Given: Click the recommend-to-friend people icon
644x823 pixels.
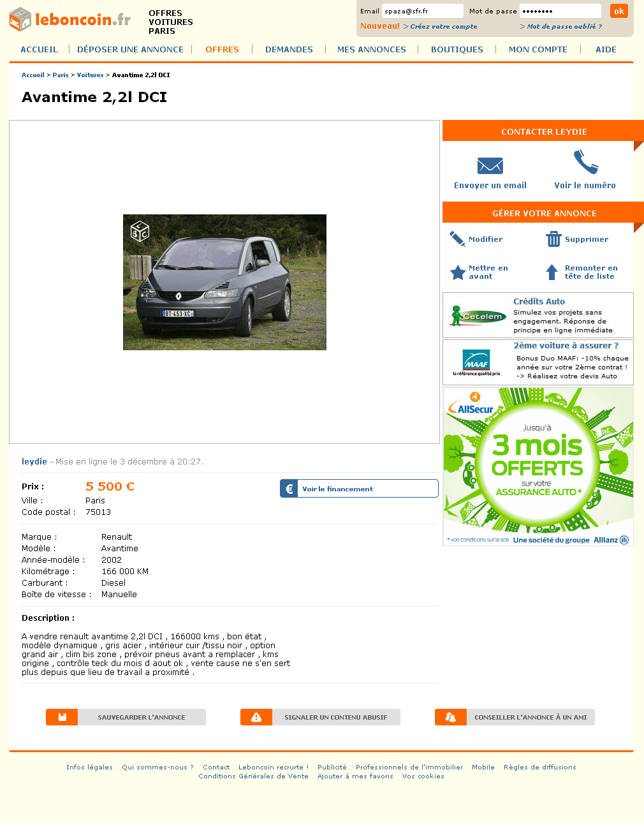Looking at the screenshot, I should pos(451,717).
